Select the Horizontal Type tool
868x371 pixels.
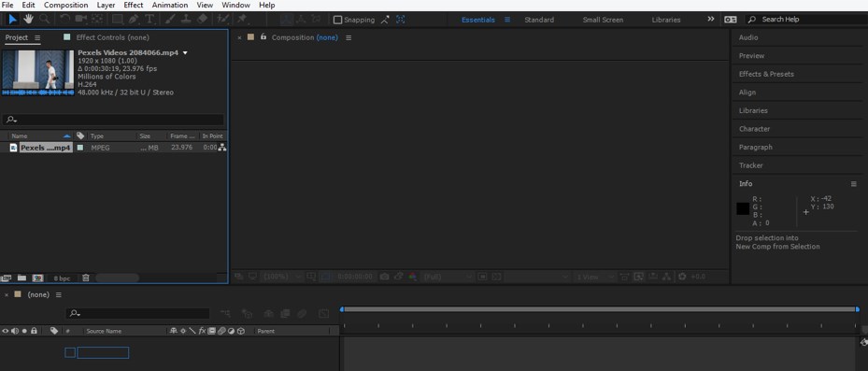click(149, 20)
